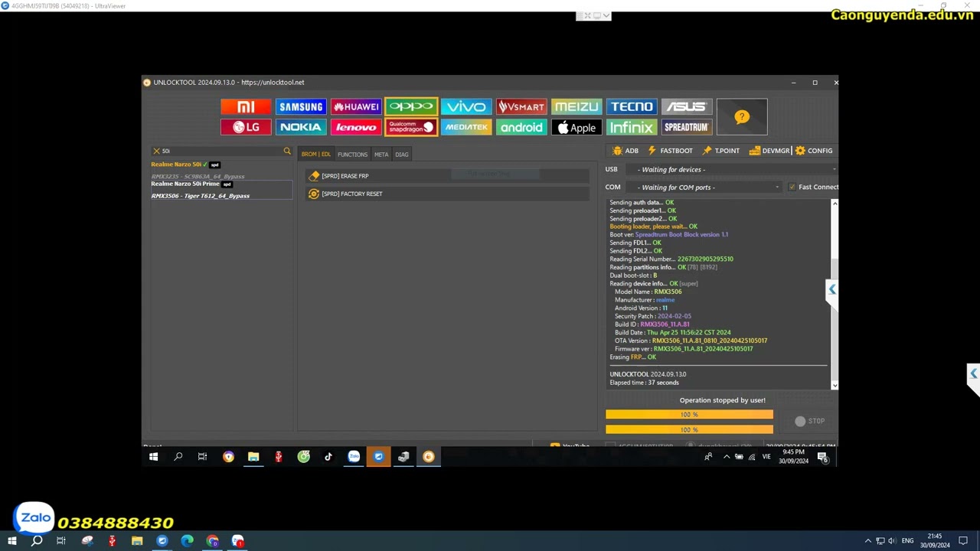Image resolution: width=980 pixels, height=551 pixels.
Task: Open the T.POINT tool
Action: (x=720, y=151)
